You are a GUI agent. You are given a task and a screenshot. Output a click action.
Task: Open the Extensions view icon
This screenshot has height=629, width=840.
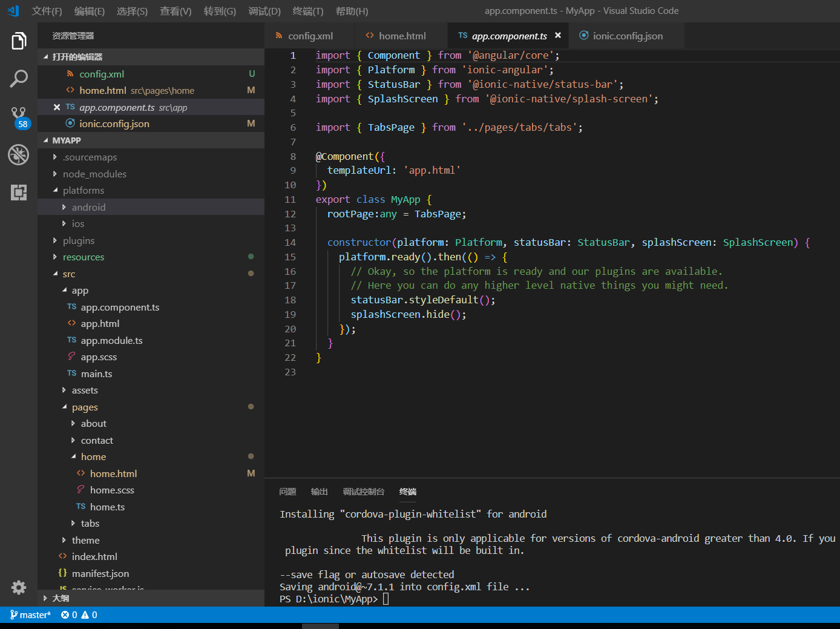pos(19,193)
